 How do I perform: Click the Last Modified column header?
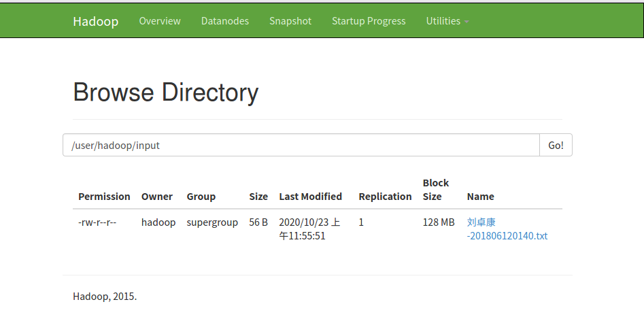(310, 197)
